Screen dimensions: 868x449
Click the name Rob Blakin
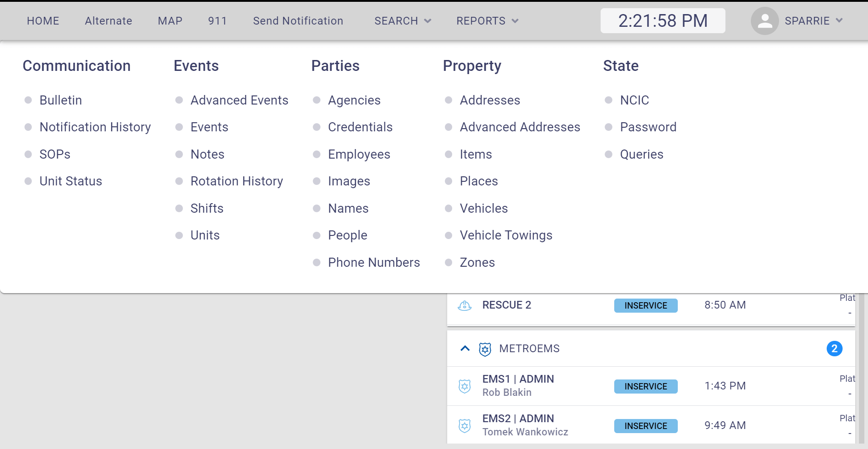click(x=507, y=392)
